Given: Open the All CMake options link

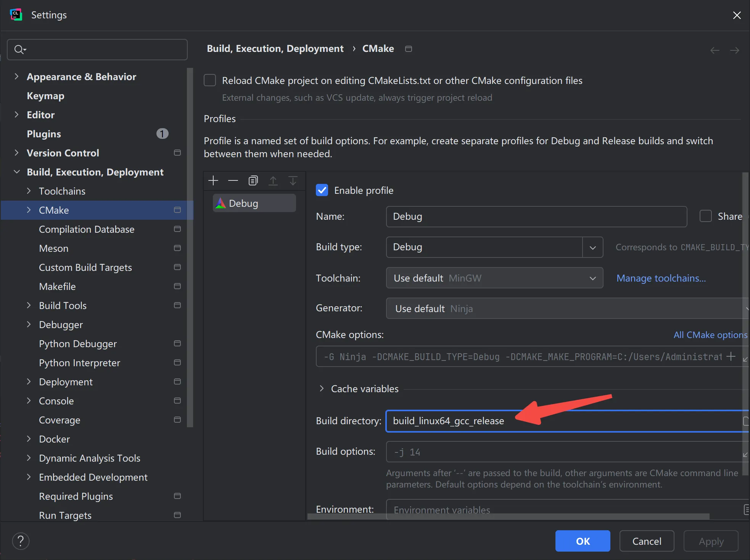Looking at the screenshot, I should [x=710, y=335].
